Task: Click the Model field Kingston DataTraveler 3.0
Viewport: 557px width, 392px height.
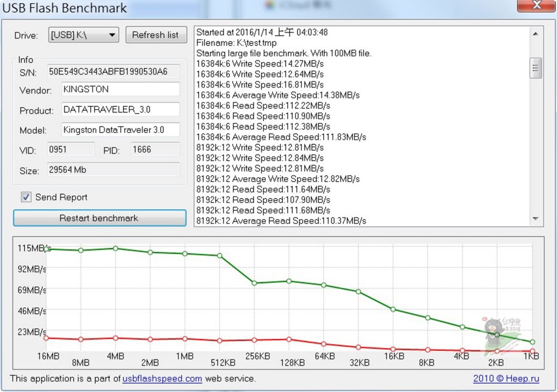Action: point(120,129)
